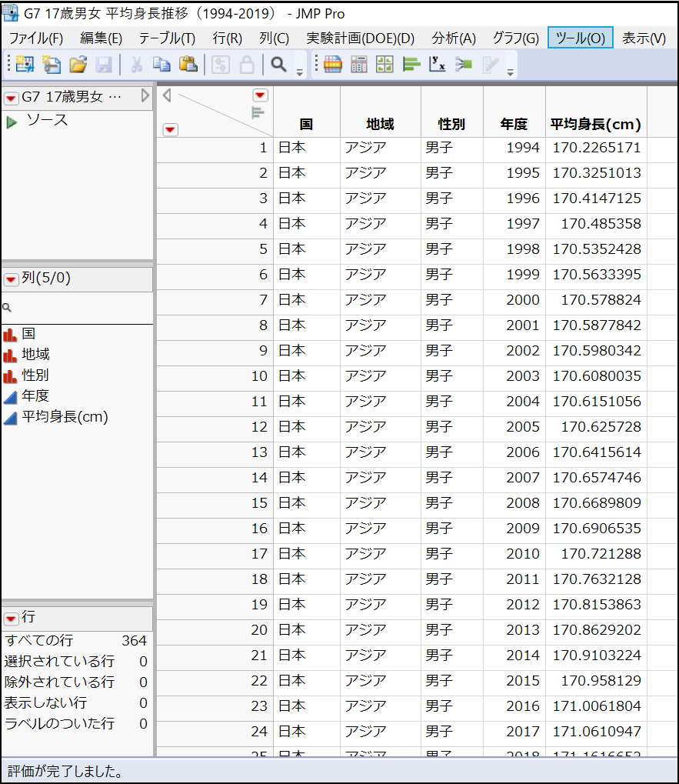Click the Copy toolbar icon

(161, 65)
